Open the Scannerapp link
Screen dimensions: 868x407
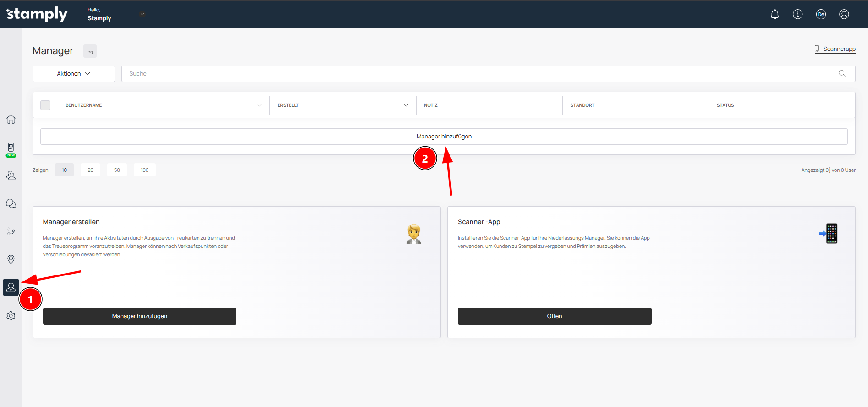coord(835,49)
